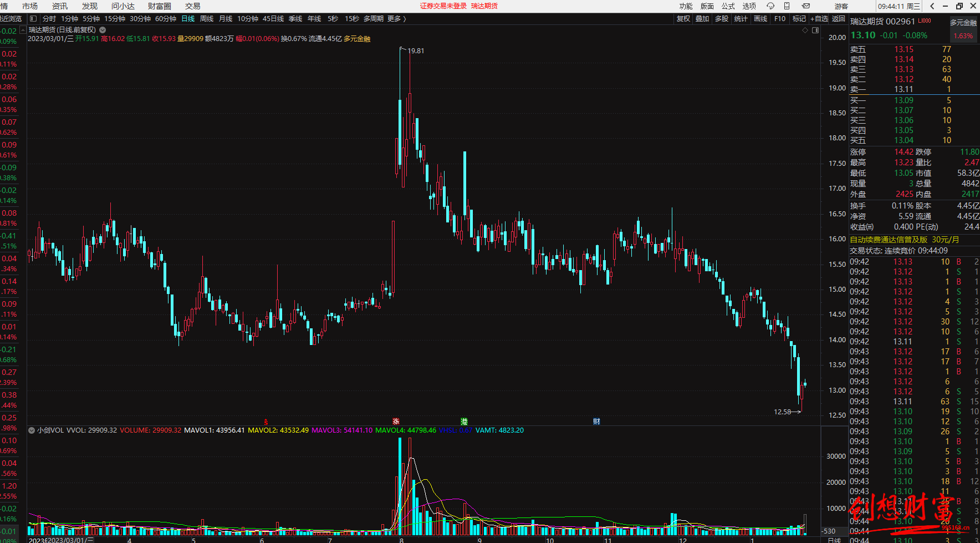Open the 资讯 menu
Image resolution: width=980 pixels, height=543 pixels.
click(x=60, y=6)
